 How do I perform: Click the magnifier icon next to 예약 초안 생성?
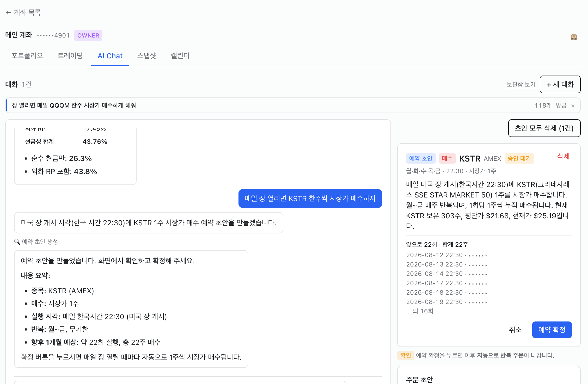click(17, 242)
